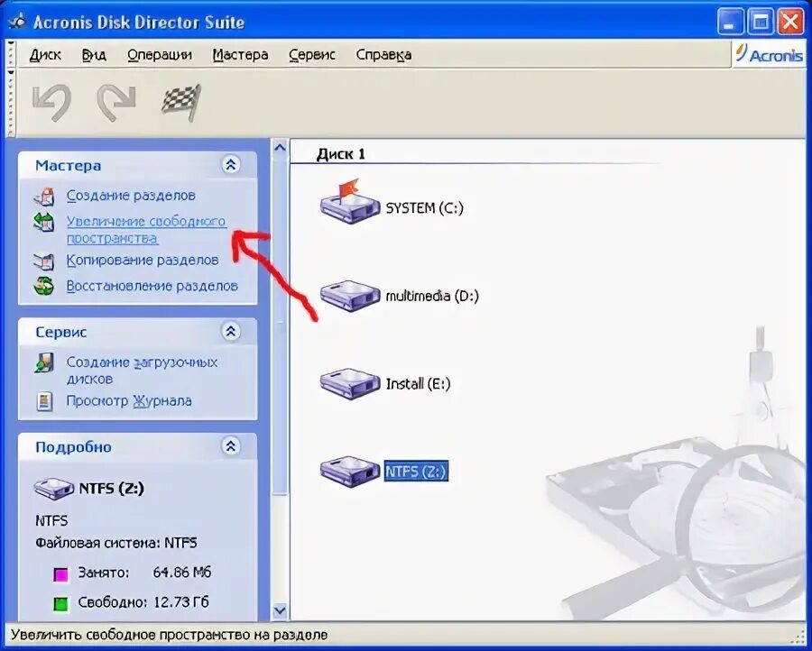The width and height of the screenshot is (812, 651).
Task: Open the Вид menu
Action: coord(94,55)
